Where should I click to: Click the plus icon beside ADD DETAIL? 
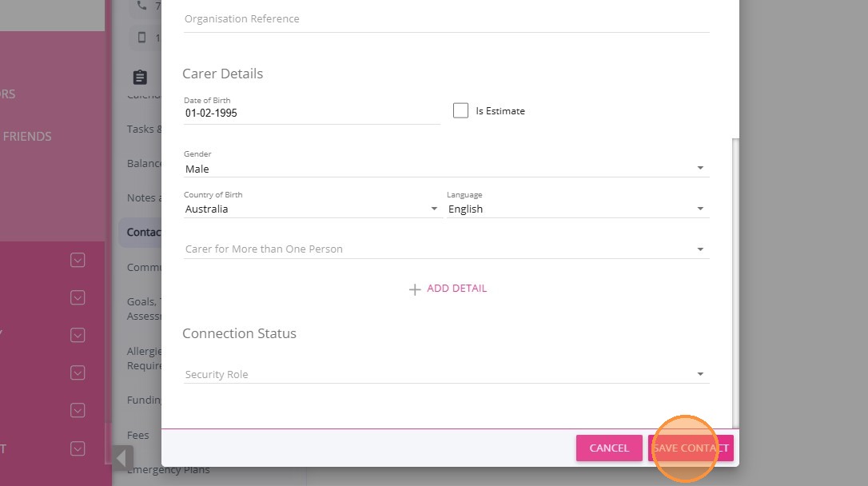[x=415, y=289]
